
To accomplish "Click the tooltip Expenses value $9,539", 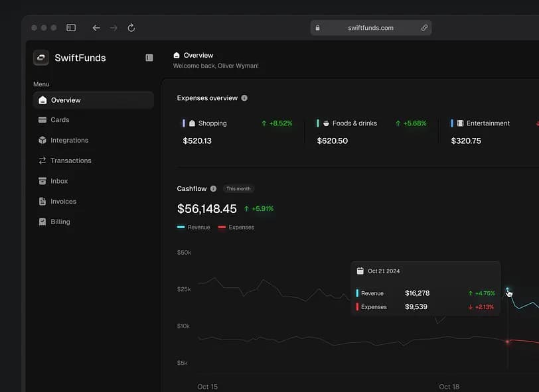I will click(x=416, y=307).
